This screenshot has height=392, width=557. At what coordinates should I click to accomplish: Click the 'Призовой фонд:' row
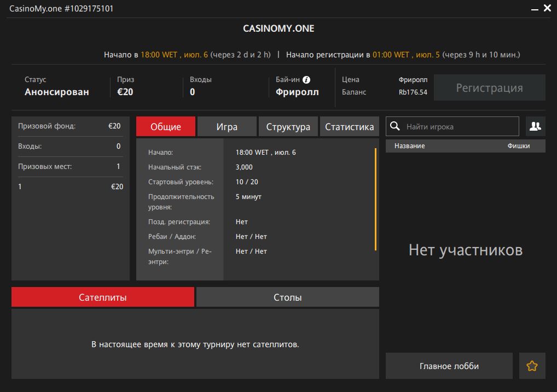[x=69, y=126]
